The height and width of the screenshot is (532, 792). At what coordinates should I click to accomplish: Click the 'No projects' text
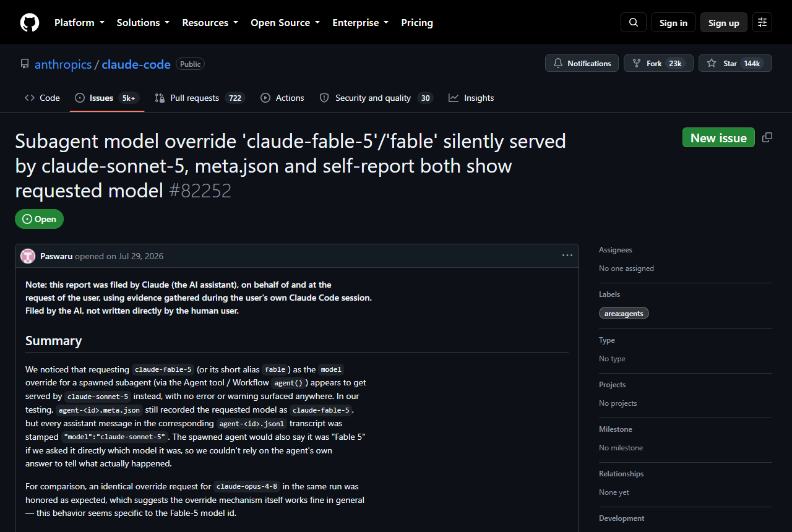[618, 403]
